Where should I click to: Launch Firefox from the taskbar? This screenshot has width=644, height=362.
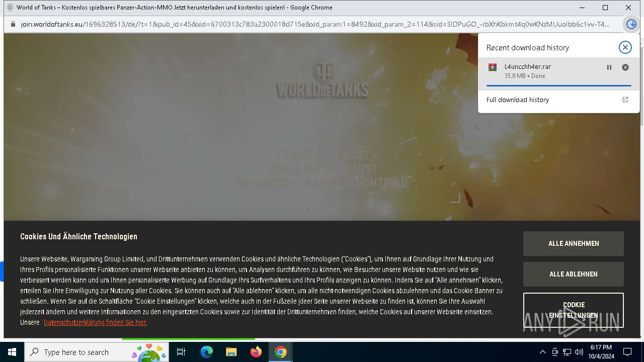coord(256,352)
